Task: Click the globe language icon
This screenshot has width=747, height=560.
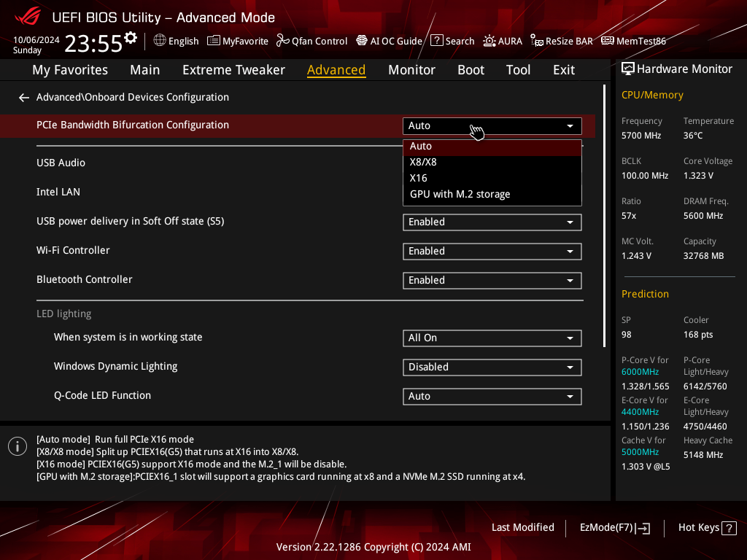Action: click(x=160, y=41)
